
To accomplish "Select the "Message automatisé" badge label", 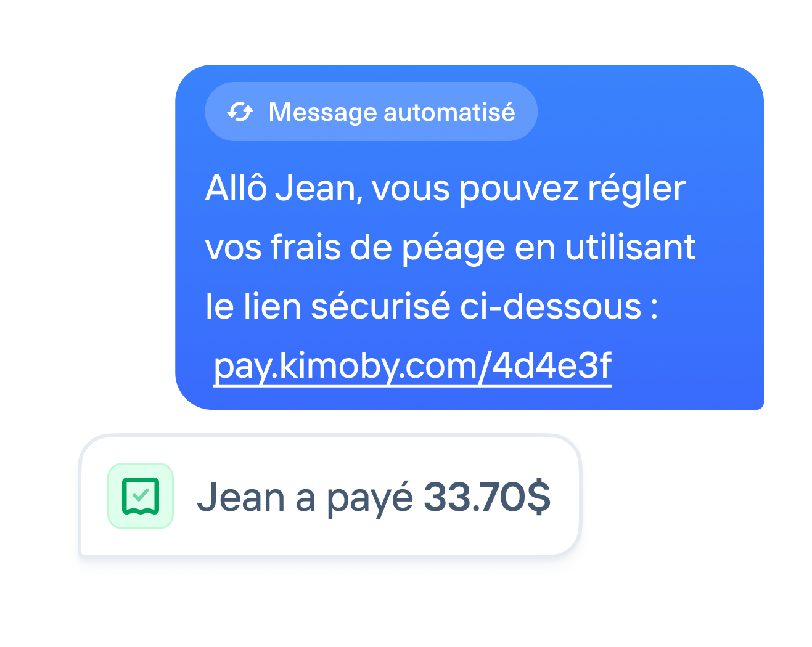I will pos(371,112).
